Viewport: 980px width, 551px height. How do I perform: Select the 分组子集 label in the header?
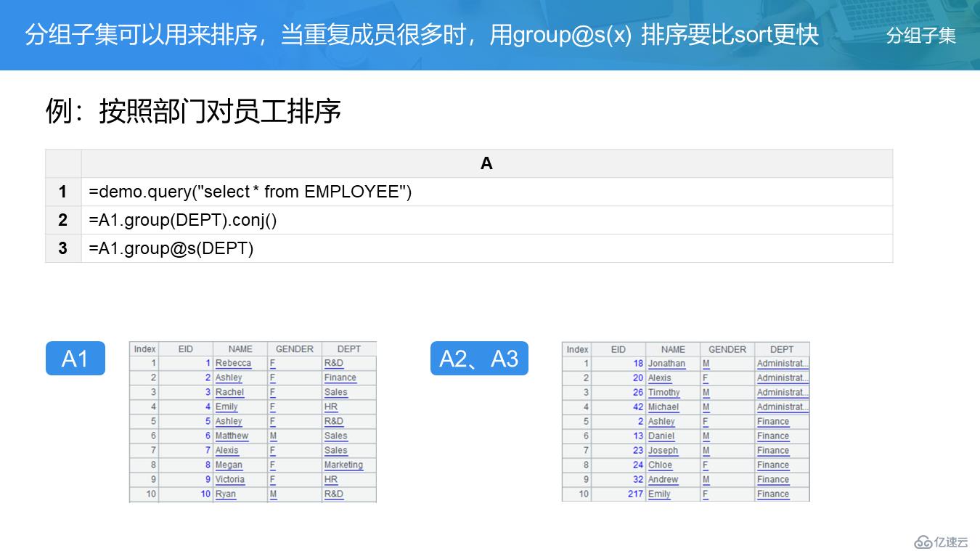tap(920, 36)
